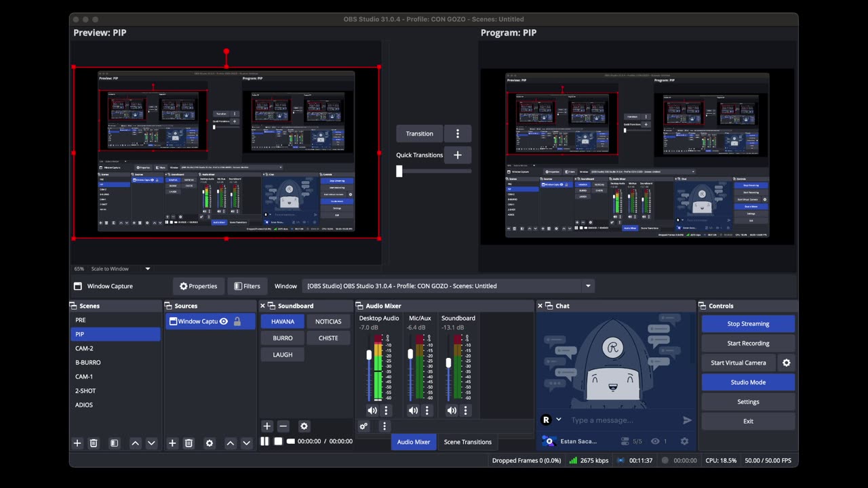Close the Chat dock
The width and height of the screenshot is (868, 488).
point(540,306)
